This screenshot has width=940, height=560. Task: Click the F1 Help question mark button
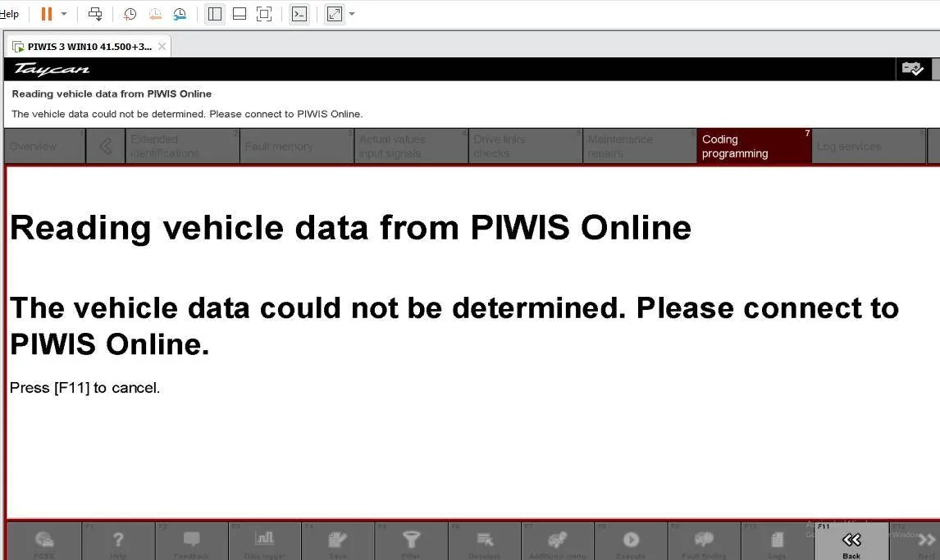point(118,541)
